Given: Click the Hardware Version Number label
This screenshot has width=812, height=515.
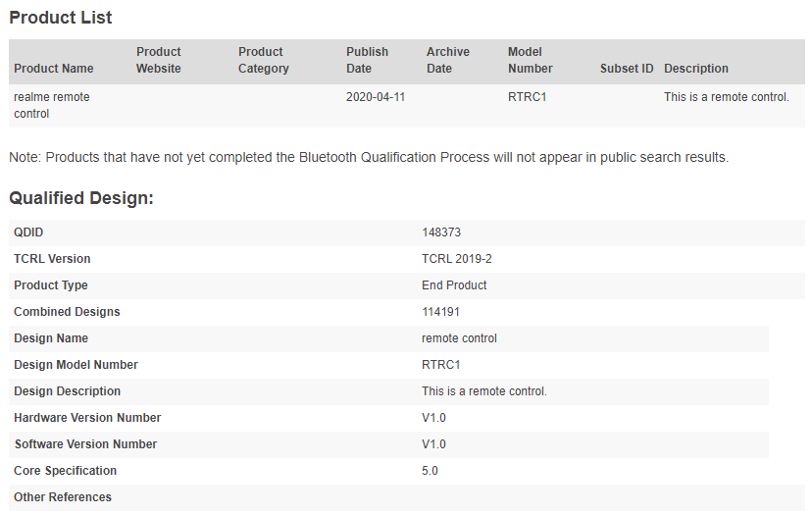Looking at the screenshot, I should point(87,417).
